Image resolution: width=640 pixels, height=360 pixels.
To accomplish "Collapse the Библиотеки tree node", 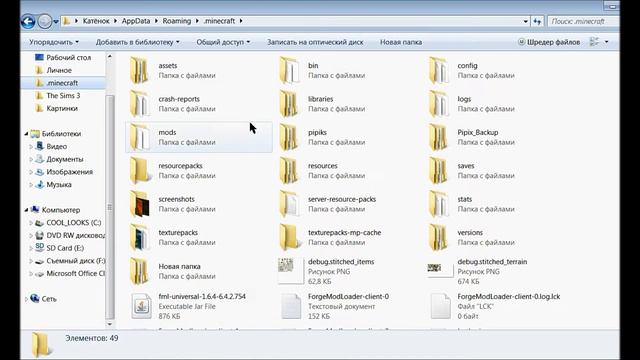I will (27, 134).
